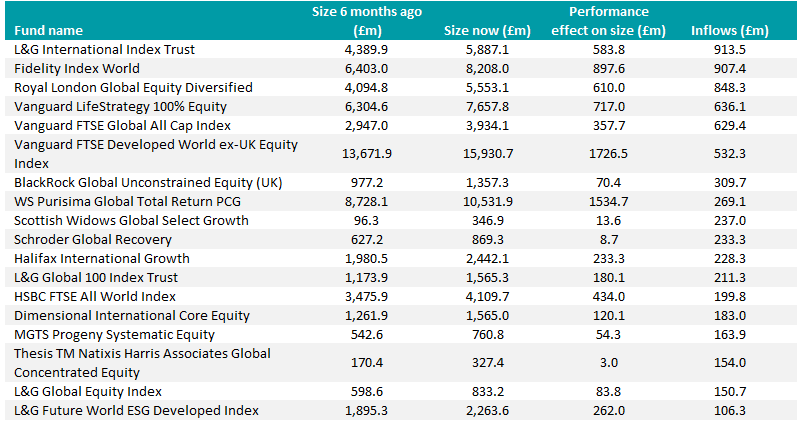Select the Vanguard FTSE Global All Cap Index cell
This screenshot has width=809, height=426.
123,125
